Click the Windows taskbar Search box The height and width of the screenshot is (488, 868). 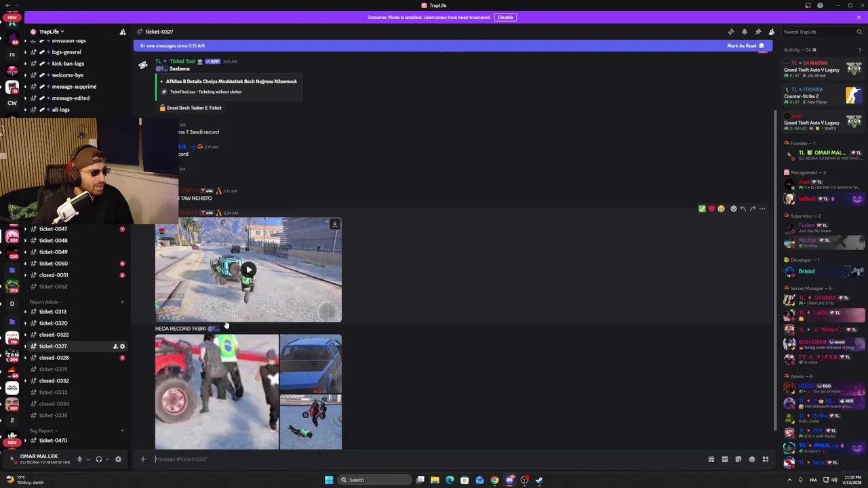(375, 480)
